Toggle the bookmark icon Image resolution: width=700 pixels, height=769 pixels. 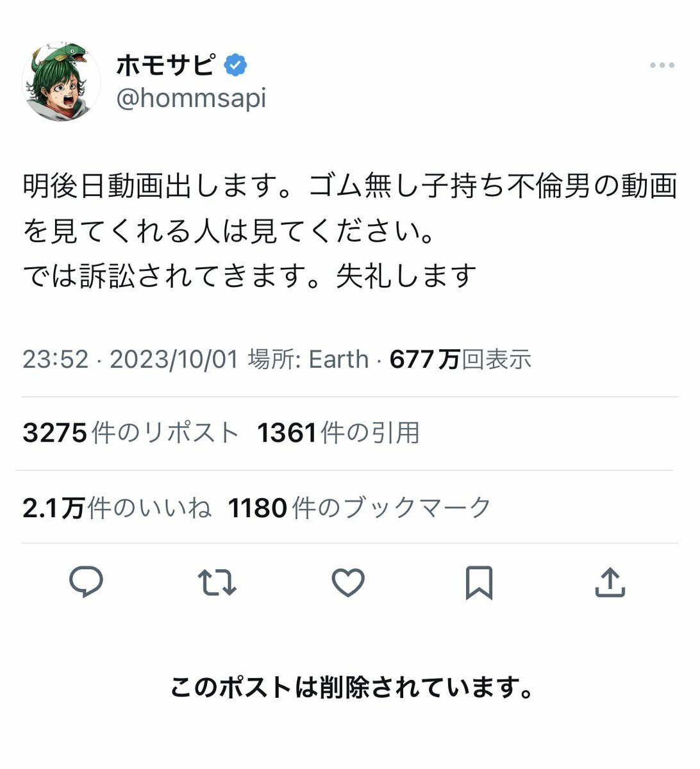click(479, 583)
